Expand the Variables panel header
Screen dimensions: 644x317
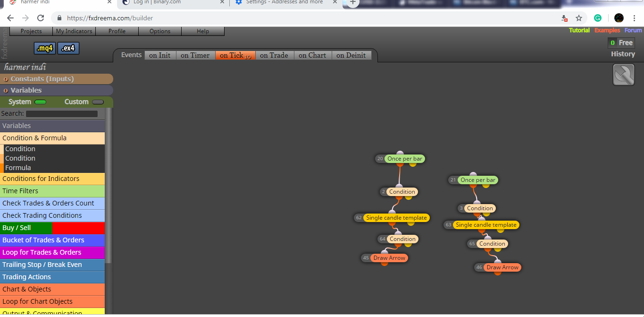pos(57,90)
